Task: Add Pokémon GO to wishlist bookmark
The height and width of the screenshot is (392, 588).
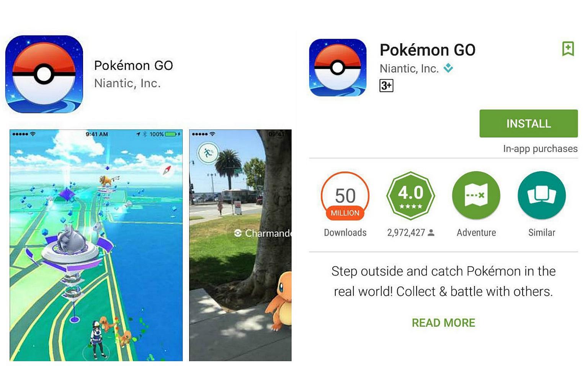Action: tap(568, 49)
